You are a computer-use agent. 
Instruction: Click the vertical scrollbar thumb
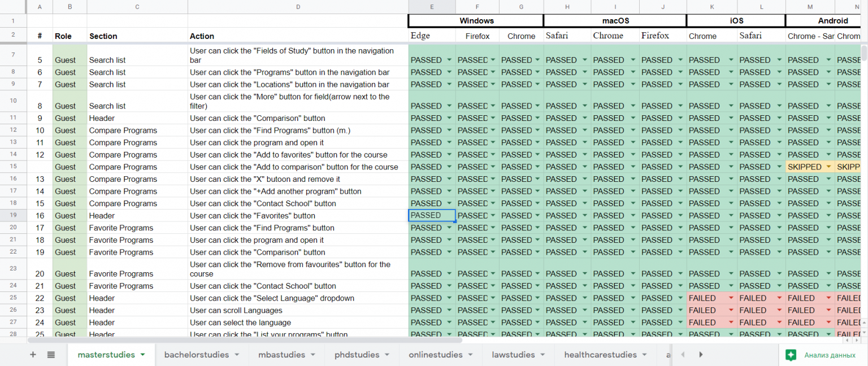point(863,53)
